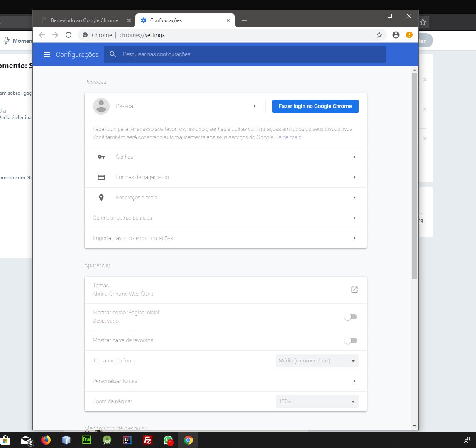The image size is (476, 448).
Task: Open the Senhas settings row
Action: 226,157
